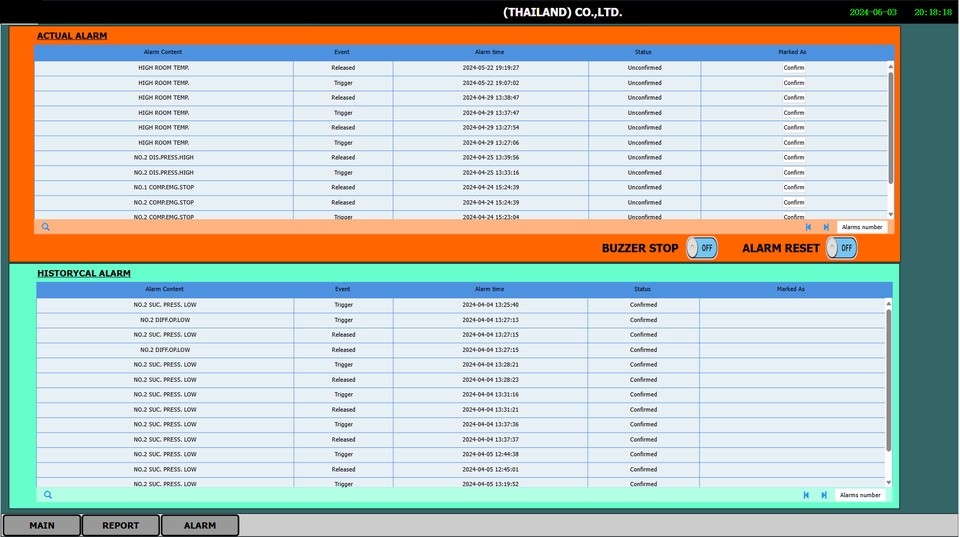Viewport: 960px width, 537px height.
Task: Open the REPORT screen tab
Action: click(x=121, y=525)
